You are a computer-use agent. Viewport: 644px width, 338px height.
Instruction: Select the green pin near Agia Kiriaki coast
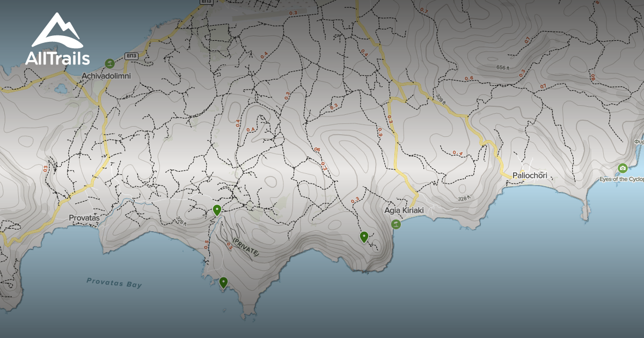(x=364, y=235)
